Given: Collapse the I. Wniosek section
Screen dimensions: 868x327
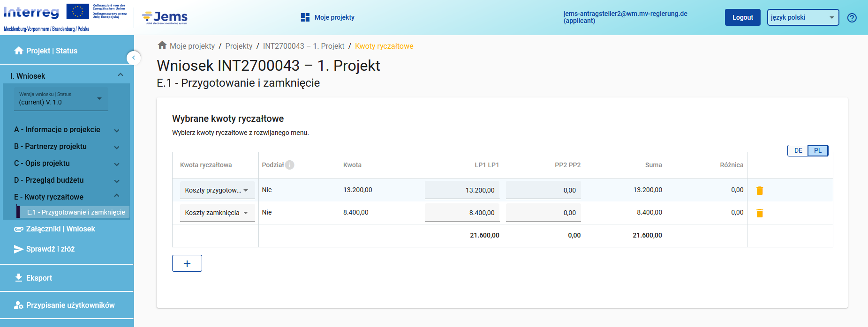Looking at the screenshot, I should pos(121,75).
